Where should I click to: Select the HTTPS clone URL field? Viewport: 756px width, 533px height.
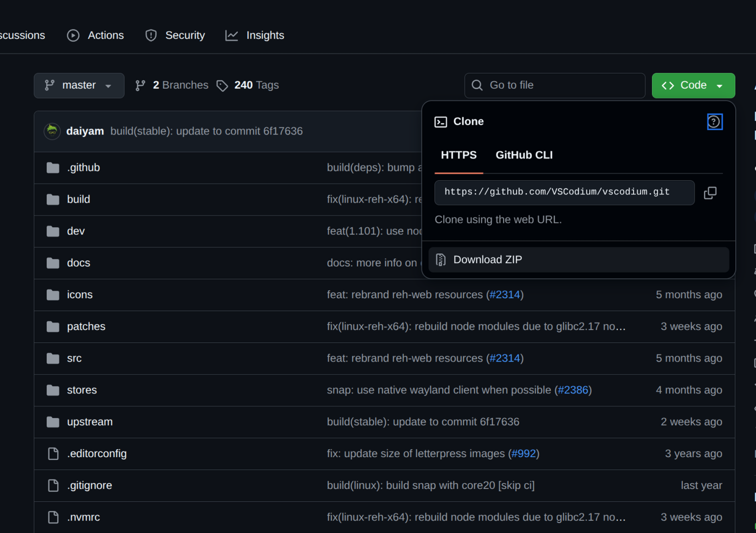pos(564,193)
